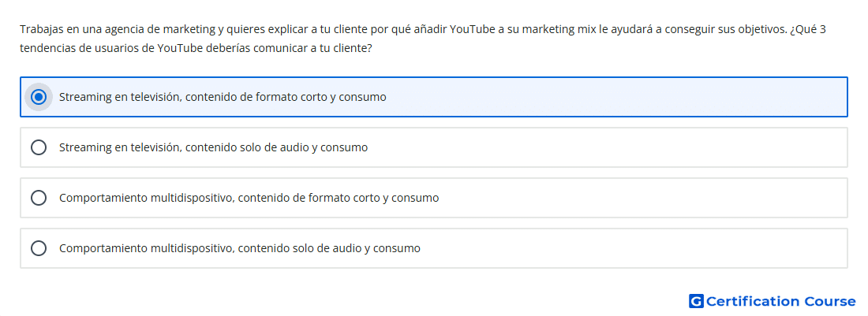Click label text 'Streaming en televisión, contenido solo de audio y consumo'
Screen dimensions: 868x316
(x=213, y=147)
